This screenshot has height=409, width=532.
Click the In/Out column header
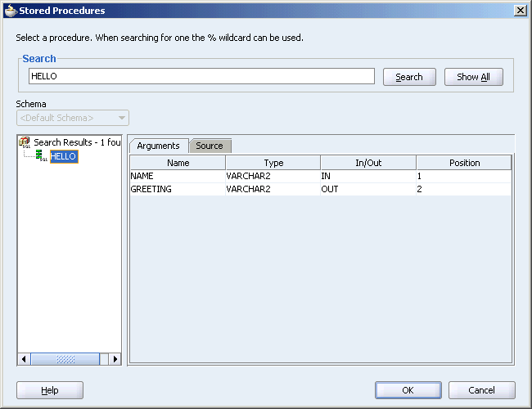tap(368, 163)
